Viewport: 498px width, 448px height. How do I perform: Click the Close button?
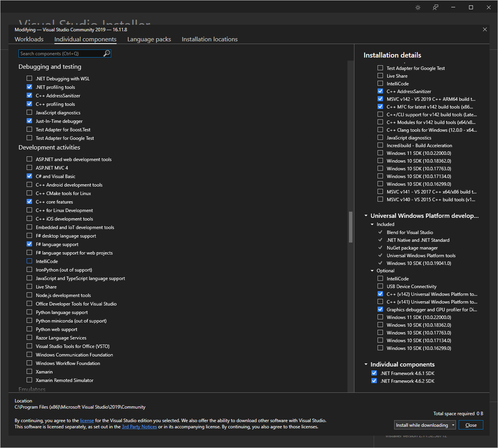click(x=471, y=425)
